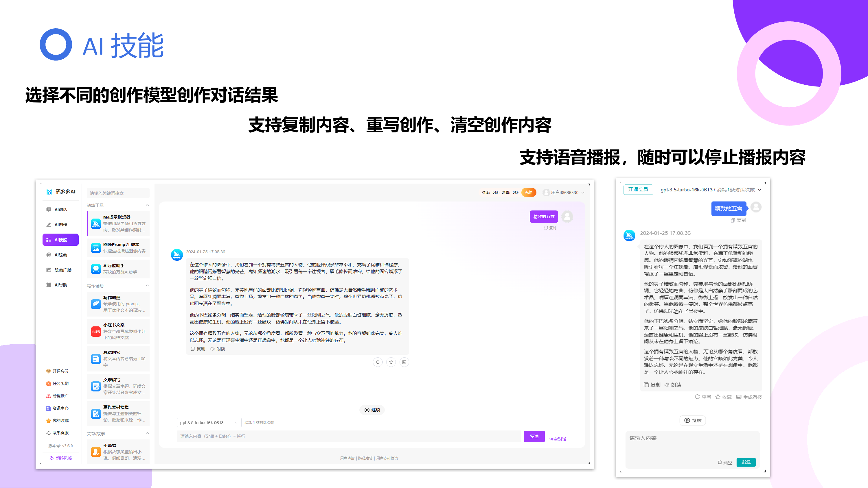Image resolution: width=868 pixels, height=488 pixels.
Task: Click the rewrite (refresh) icon under the reply
Action: (378, 362)
